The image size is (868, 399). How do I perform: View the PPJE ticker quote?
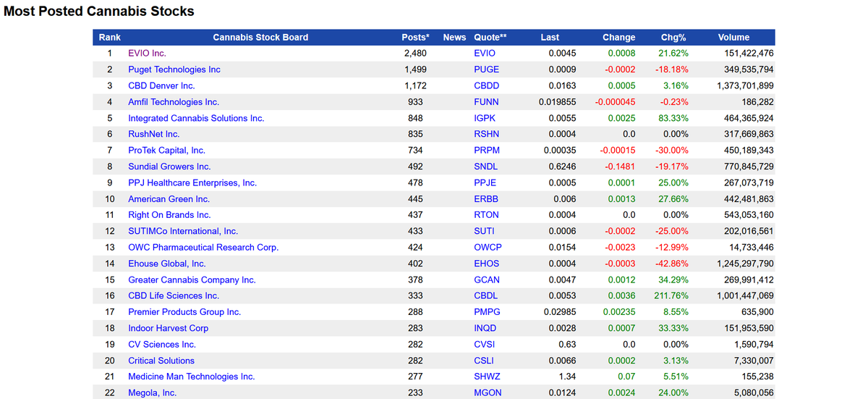(x=485, y=183)
